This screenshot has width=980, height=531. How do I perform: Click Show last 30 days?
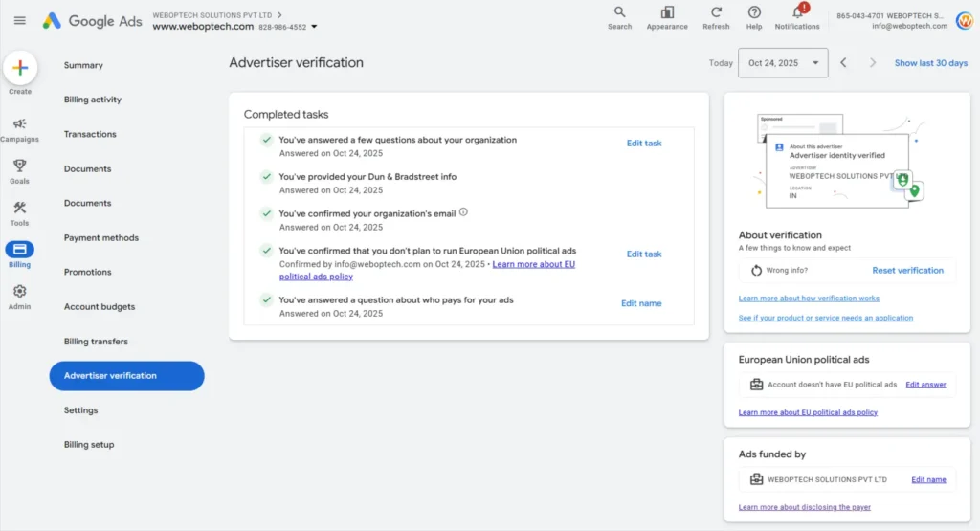tap(930, 63)
